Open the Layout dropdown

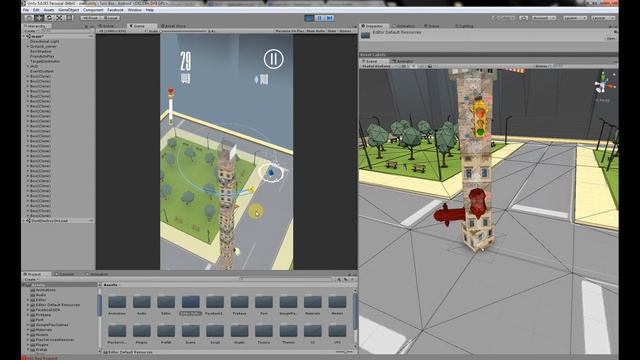pyautogui.click(x=602, y=18)
